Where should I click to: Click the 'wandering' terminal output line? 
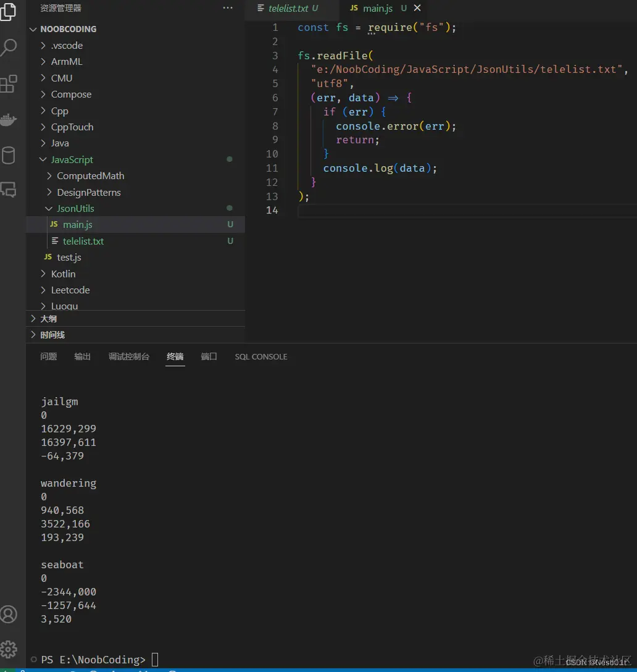tap(69, 484)
